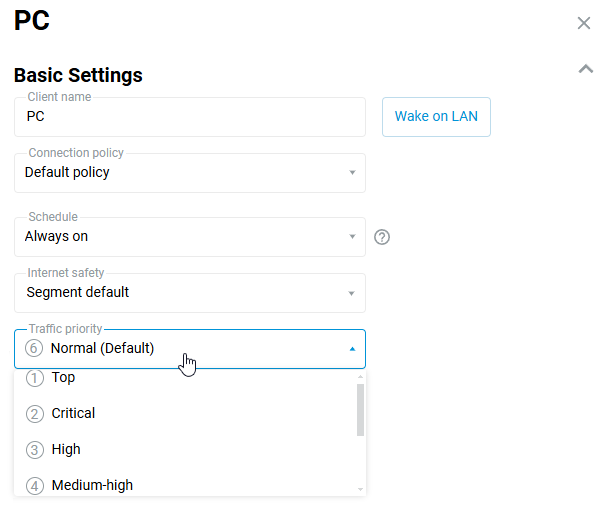Click the number 2 Critical priority icon
This screenshot has width=603, height=508.
tap(36, 414)
